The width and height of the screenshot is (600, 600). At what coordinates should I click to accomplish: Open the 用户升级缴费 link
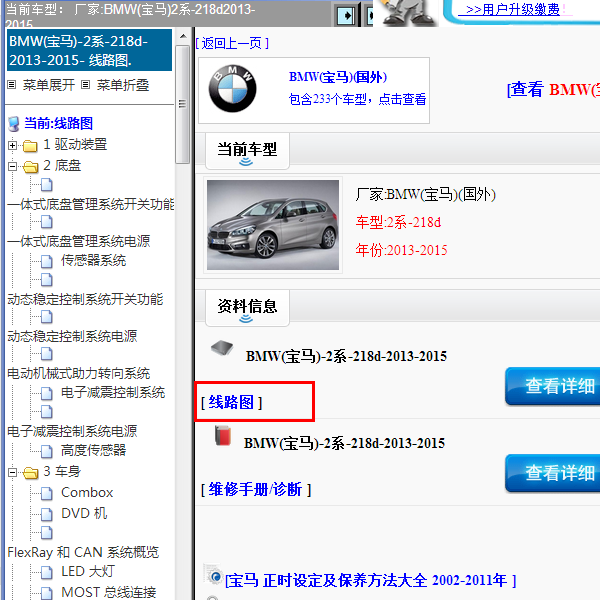click(513, 9)
